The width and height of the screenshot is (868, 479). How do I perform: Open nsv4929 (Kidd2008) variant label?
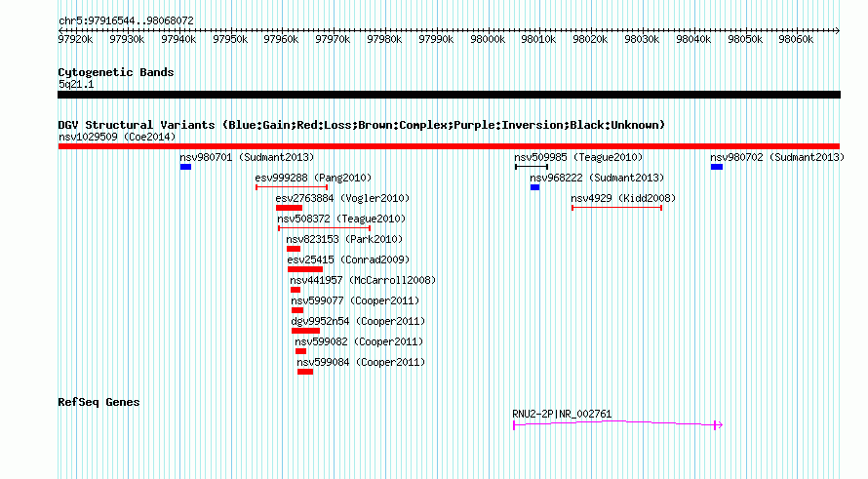point(623,198)
